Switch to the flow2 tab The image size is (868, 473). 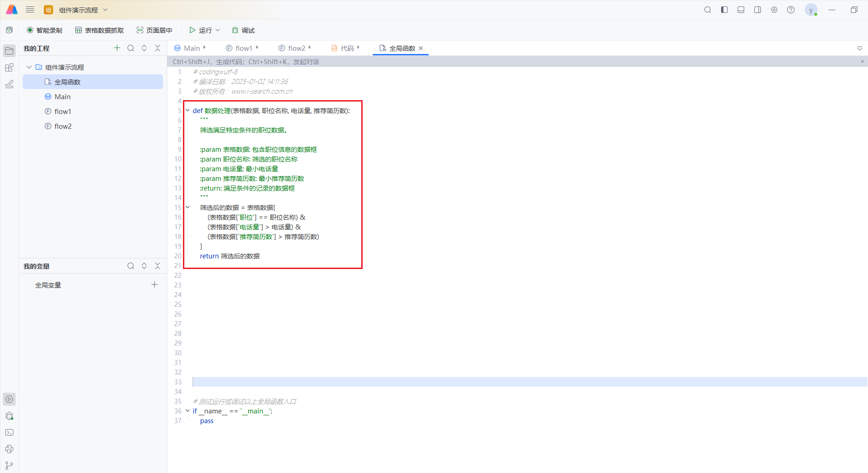(x=294, y=48)
